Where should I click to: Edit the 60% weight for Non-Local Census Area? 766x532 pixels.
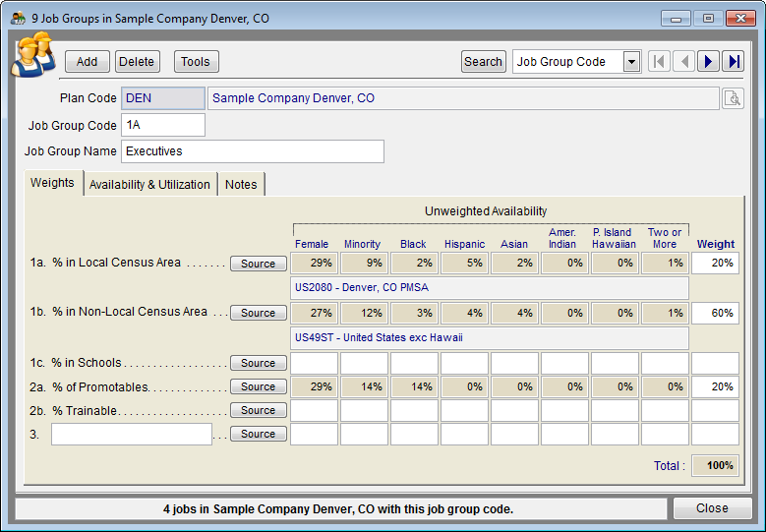coord(715,313)
